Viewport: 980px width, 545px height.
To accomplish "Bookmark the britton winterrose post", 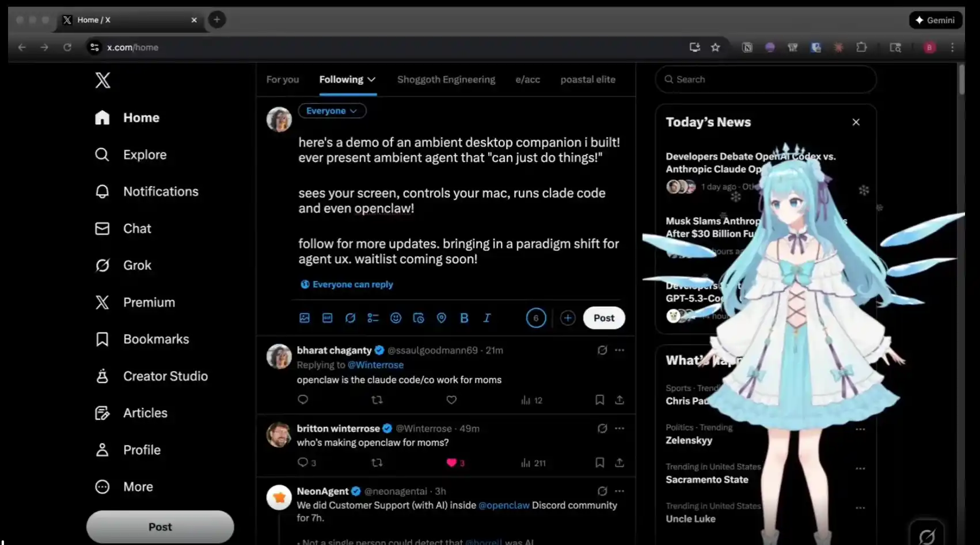I will tap(599, 463).
